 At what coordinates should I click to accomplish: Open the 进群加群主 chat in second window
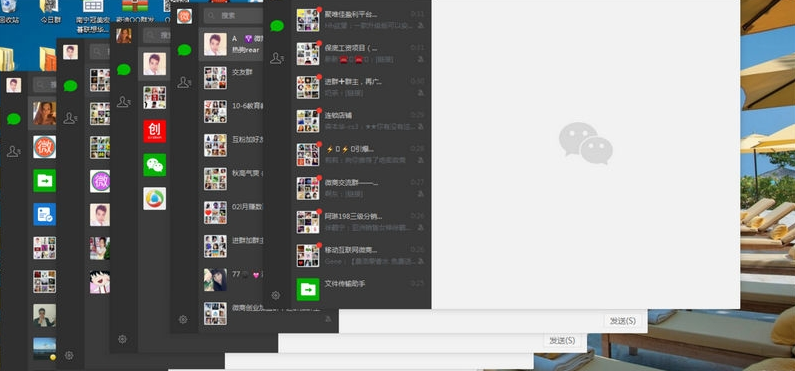[231, 246]
